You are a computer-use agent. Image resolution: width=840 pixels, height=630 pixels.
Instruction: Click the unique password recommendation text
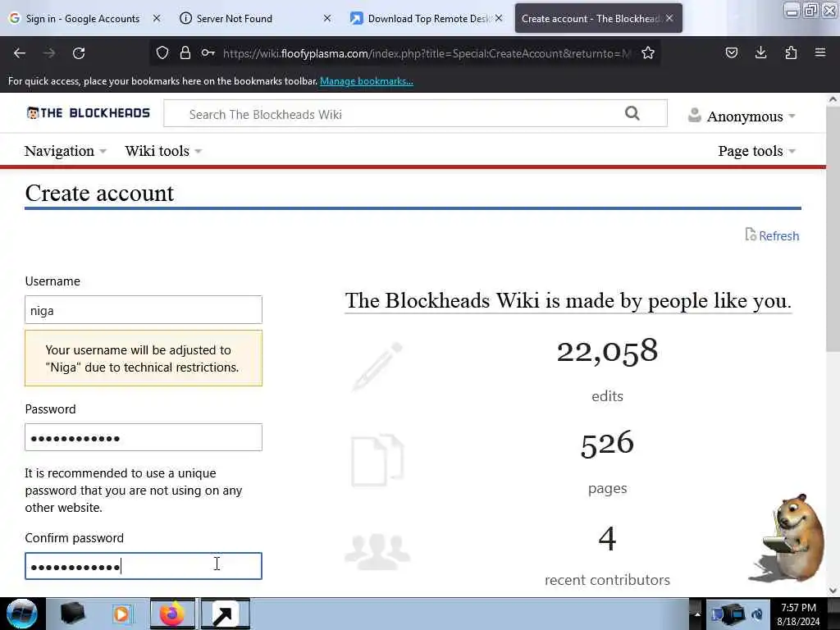[x=134, y=491]
